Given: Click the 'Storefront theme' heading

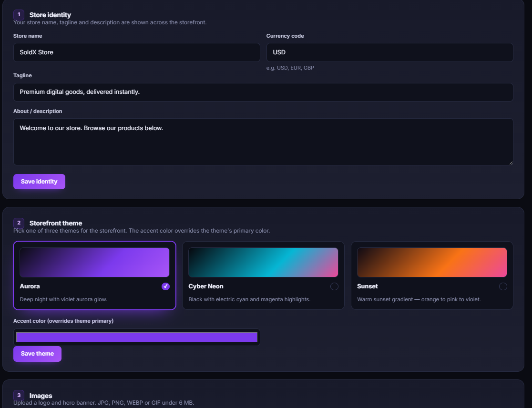Looking at the screenshot, I should click(x=56, y=223).
